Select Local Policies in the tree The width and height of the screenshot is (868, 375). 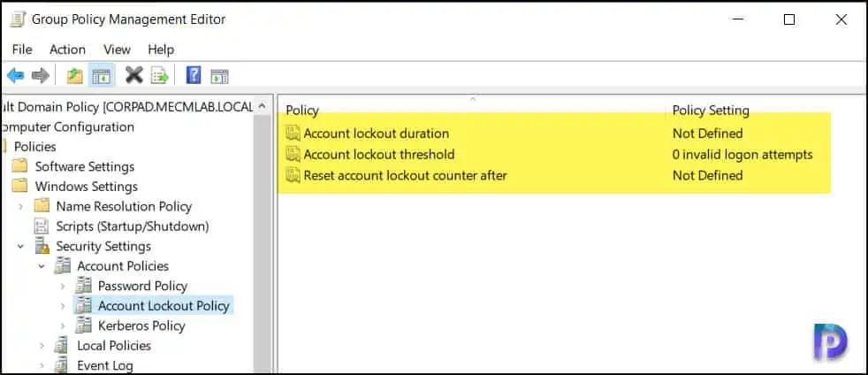114,346
